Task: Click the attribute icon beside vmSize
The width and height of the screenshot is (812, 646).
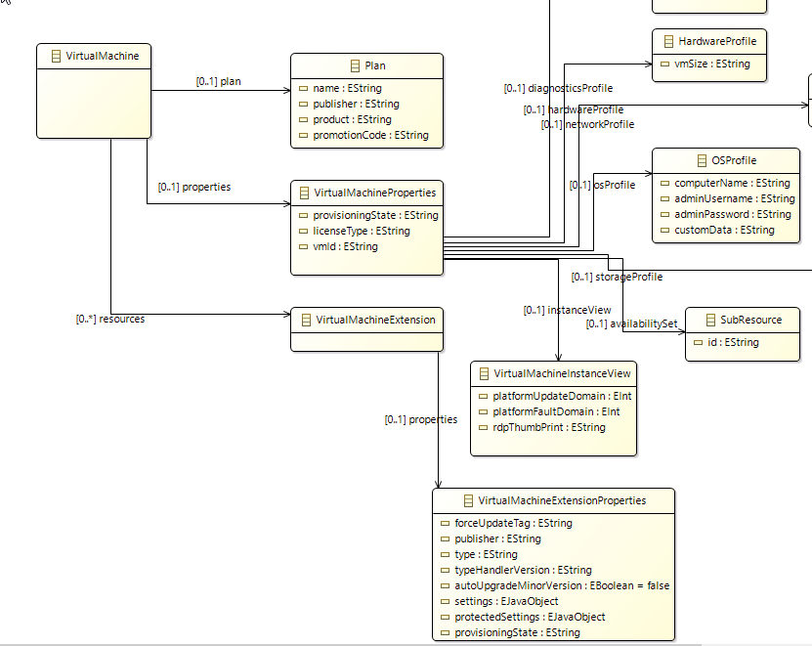Action: (664, 65)
